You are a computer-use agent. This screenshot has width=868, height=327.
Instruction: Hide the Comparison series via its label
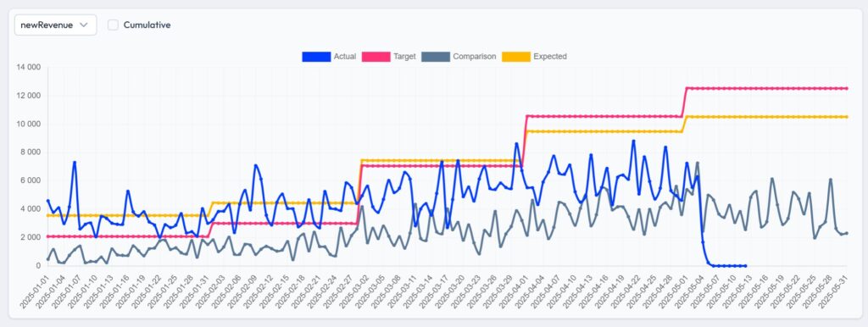475,57
